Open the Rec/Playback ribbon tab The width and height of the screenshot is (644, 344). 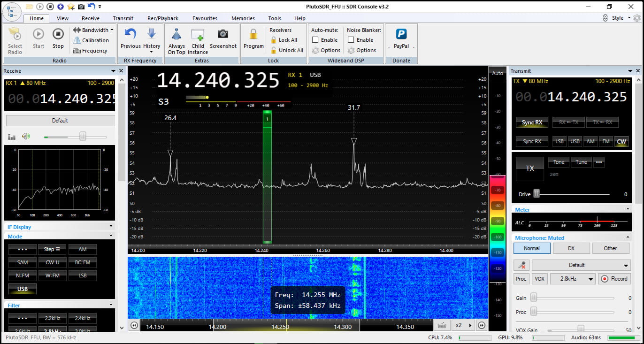click(162, 18)
